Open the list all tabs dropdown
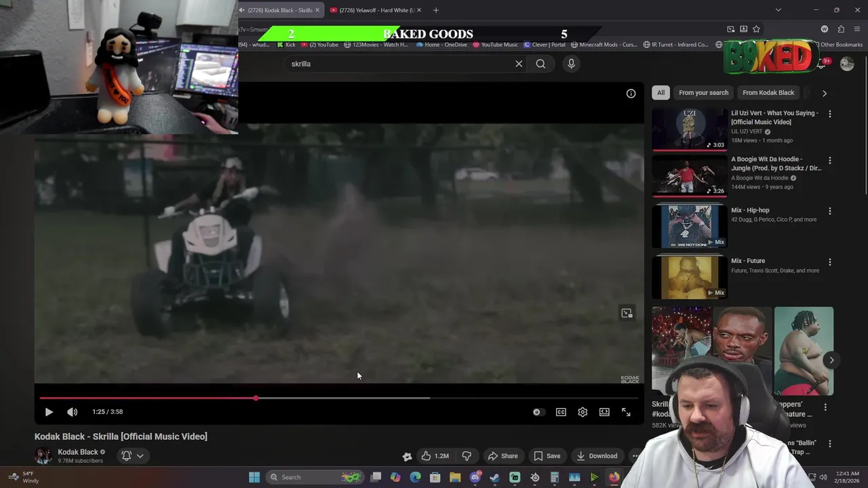 [778, 10]
